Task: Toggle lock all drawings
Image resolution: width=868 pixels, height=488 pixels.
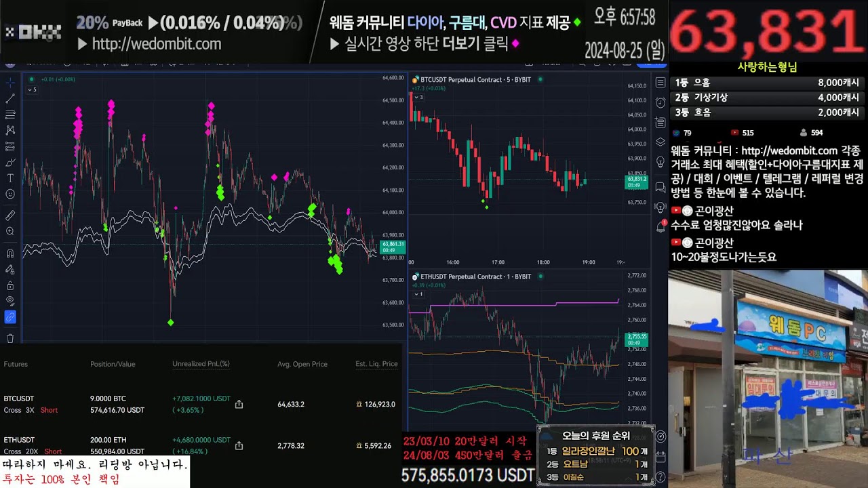Action: [x=10, y=285]
